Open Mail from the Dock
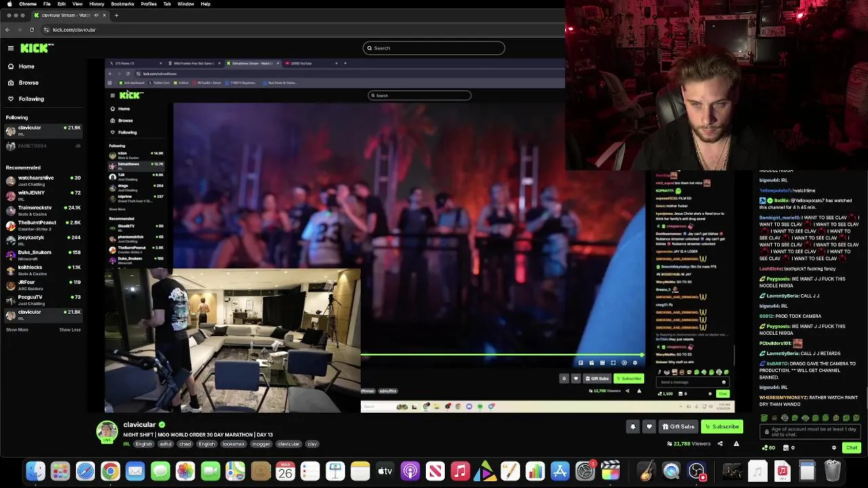Screen dimensions: 868x488 click(x=135, y=470)
